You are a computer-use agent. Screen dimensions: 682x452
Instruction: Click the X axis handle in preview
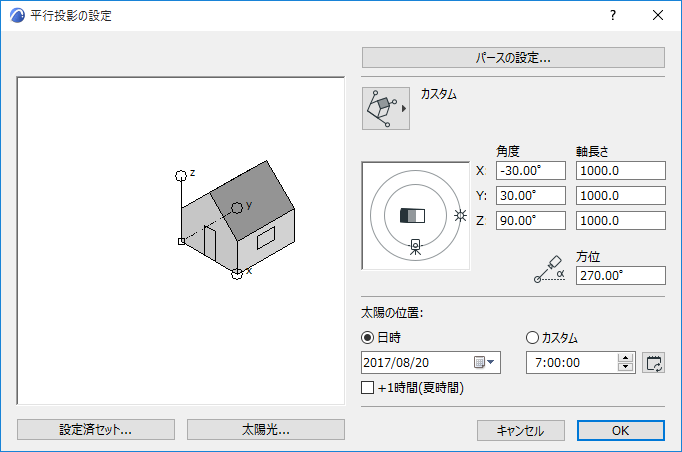click(x=237, y=273)
